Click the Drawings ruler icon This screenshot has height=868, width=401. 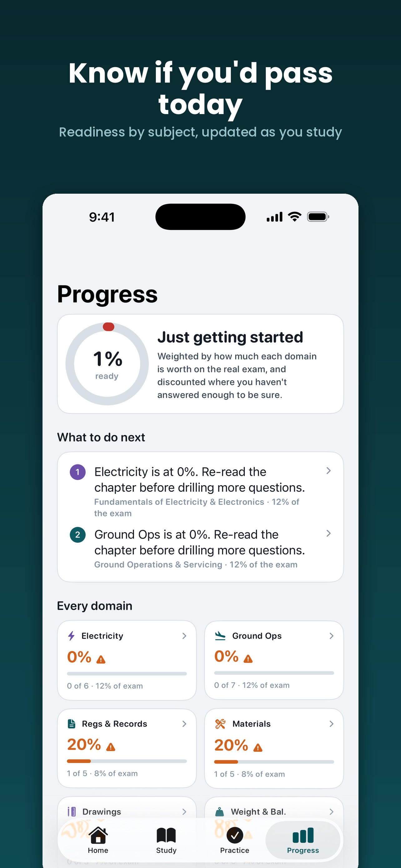click(72, 812)
